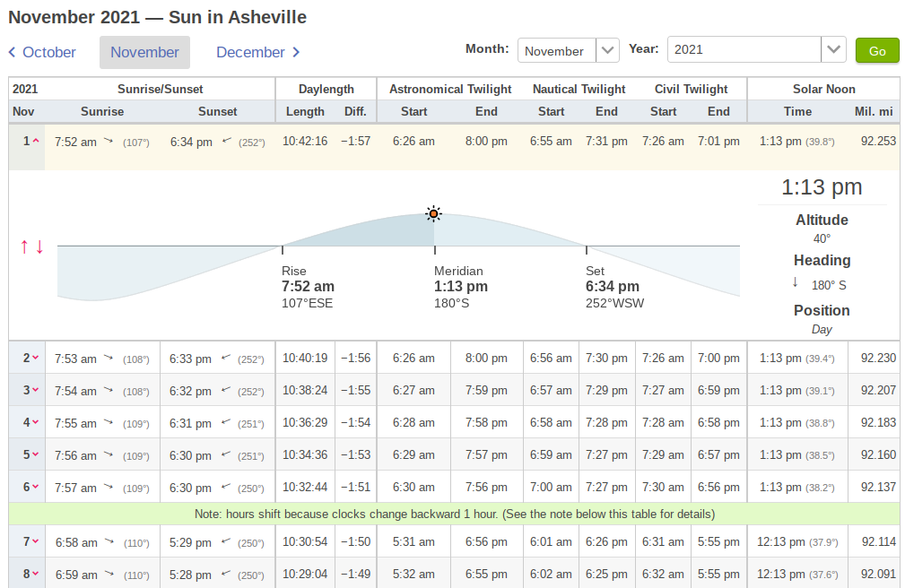Click sunset direction arrow in Nov 4 row
This screenshot has width=905, height=588.
226,422
